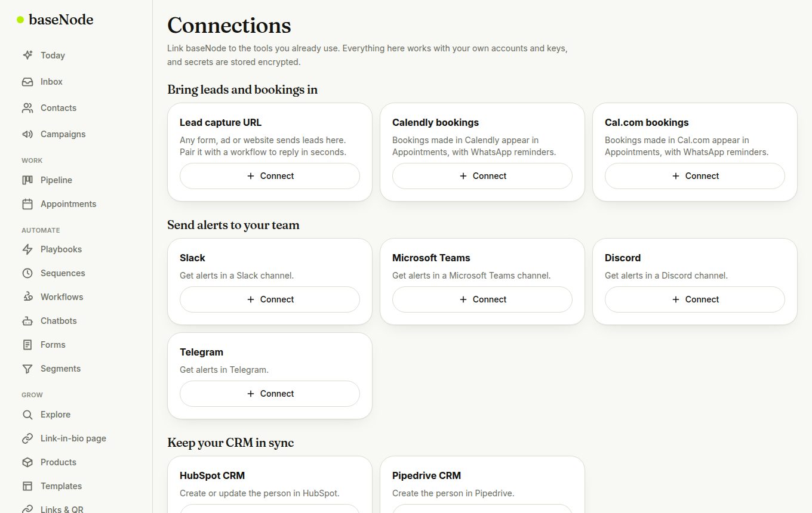Connect the Discord integration
Image resolution: width=812 pixels, height=513 pixels.
tap(695, 299)
